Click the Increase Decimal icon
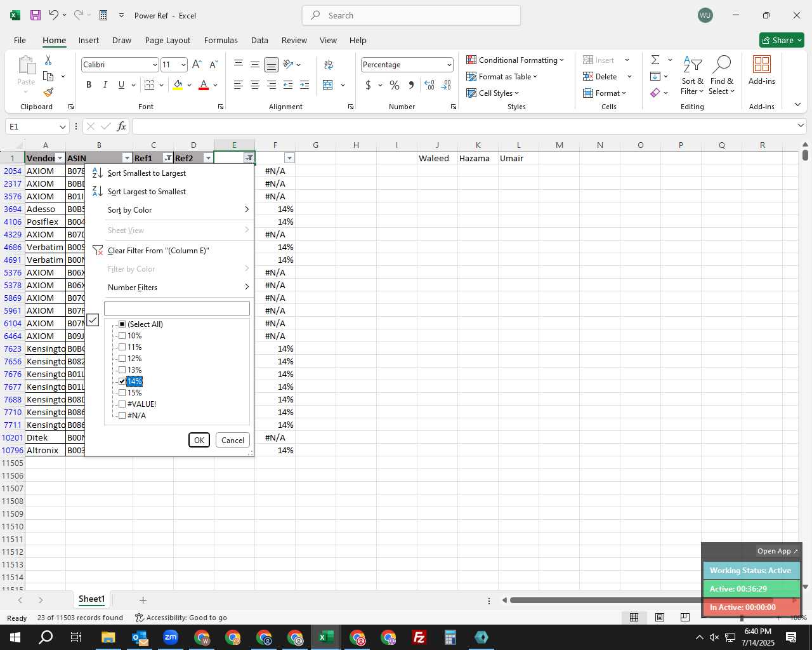Image resolution: width=812 pixels, height=650 pixels. pyautogui.click(x=429, y=84)
